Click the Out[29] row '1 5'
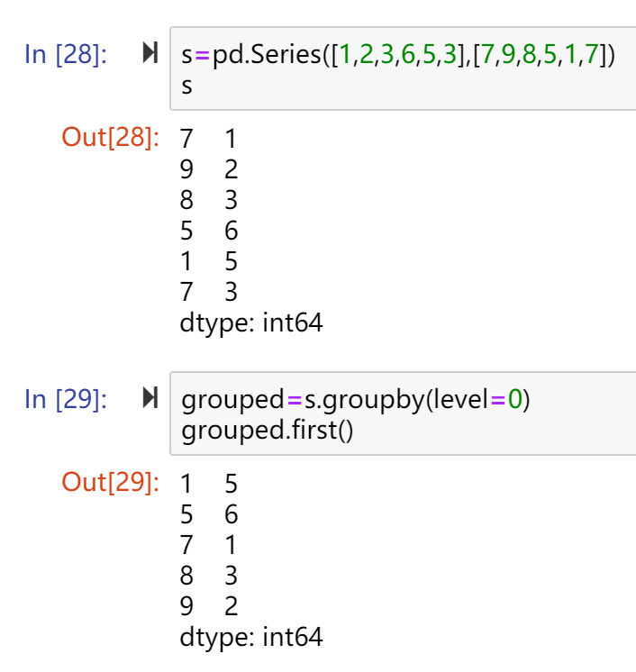Viewport: 636px width, 672px height. [209, 484]
